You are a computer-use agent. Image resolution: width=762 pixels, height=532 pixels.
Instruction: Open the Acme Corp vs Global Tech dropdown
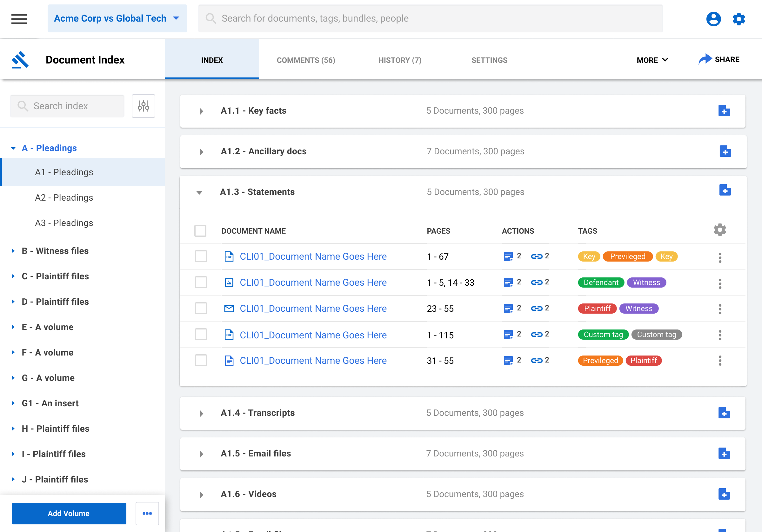[x=117, y=19]
